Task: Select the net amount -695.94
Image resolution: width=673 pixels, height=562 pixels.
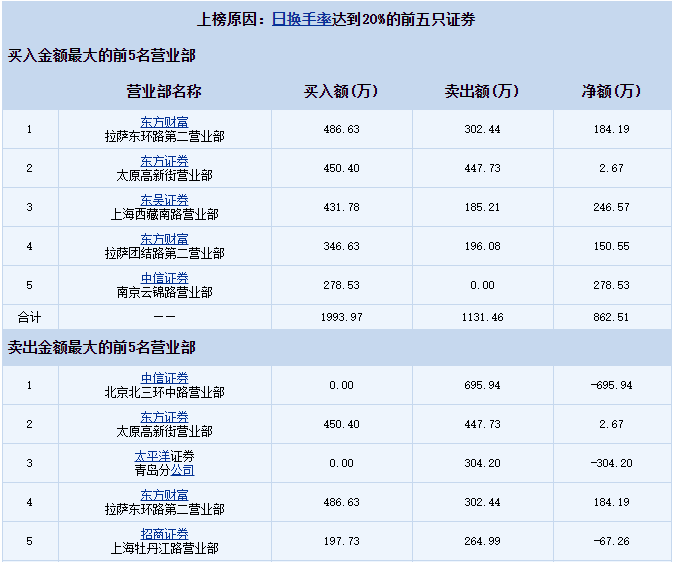Action: [611, 386]
